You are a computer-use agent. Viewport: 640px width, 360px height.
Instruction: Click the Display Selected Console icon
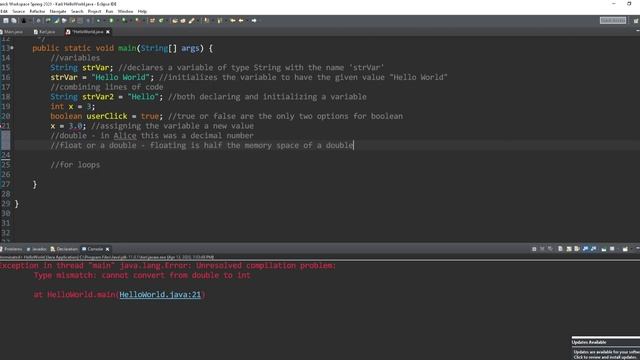pos(612,249)
